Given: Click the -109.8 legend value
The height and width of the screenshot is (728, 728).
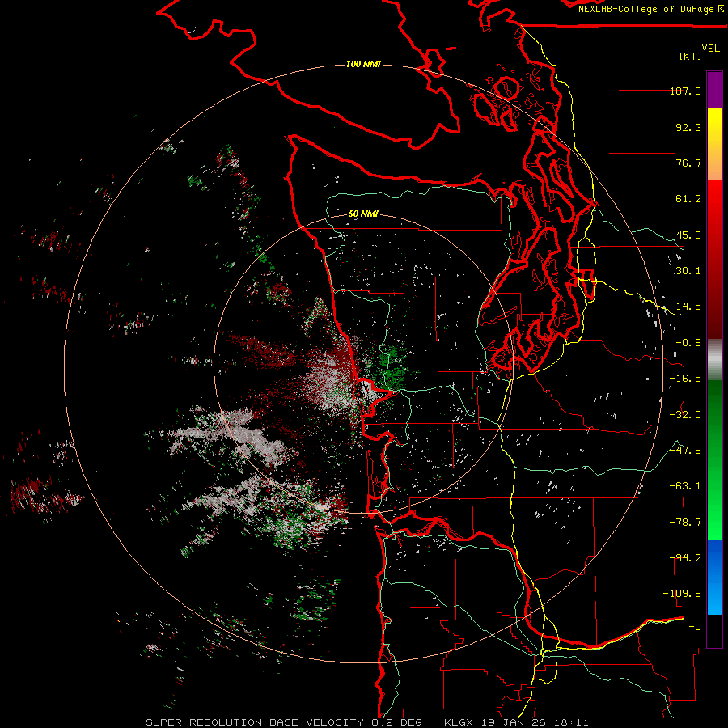Looking at the screenshot, I should point(682,594).
